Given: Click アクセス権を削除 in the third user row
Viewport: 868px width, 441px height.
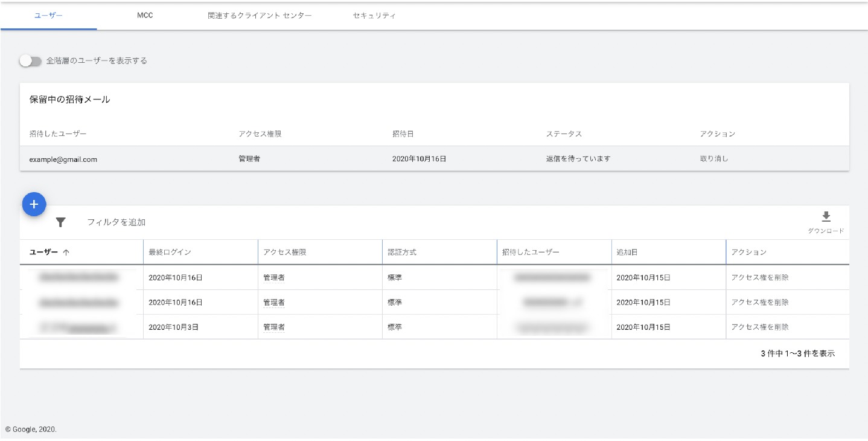Looking at the screenshot, I should pyautogui.click(x=759, y=327).
